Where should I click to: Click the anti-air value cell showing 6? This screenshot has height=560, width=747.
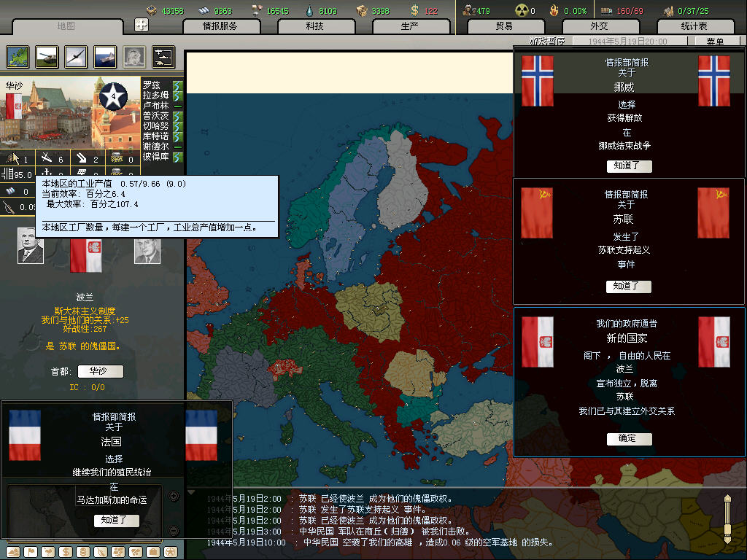(x=53, y=159)
